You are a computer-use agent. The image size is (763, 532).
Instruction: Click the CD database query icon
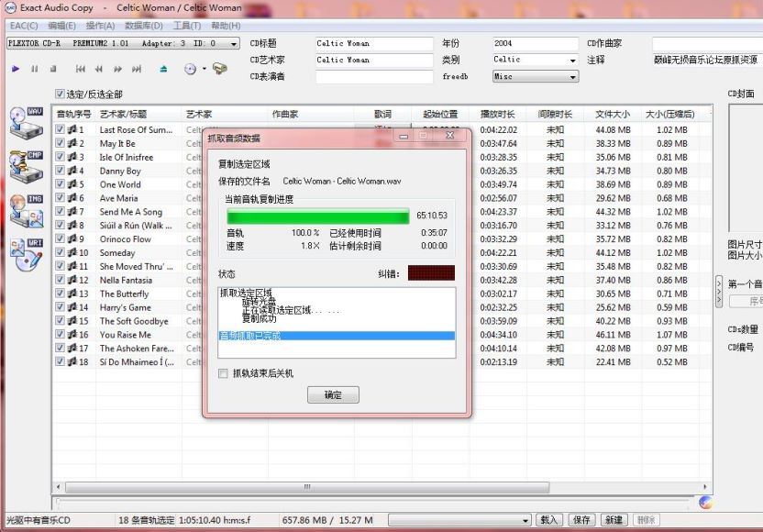click(190, 69)
